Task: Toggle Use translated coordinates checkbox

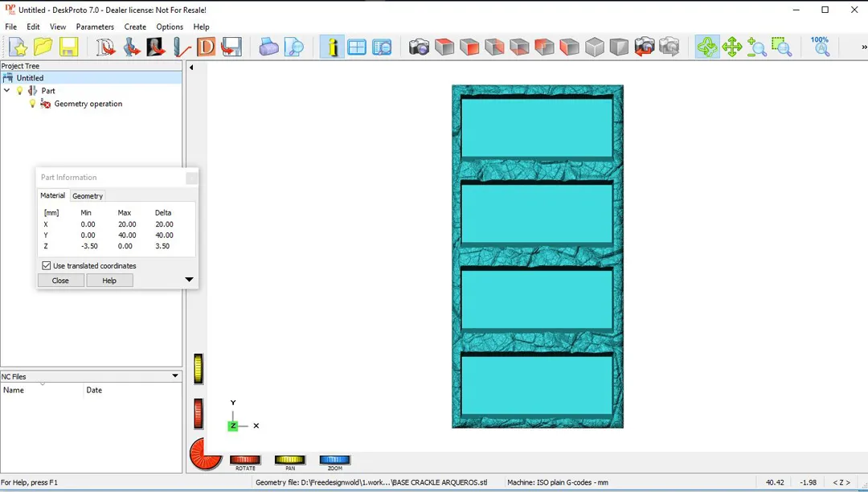Action: click(x=47, y=265)
